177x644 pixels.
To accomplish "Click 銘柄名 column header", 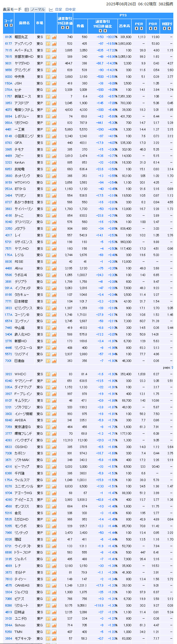I will tap(24, 23).
